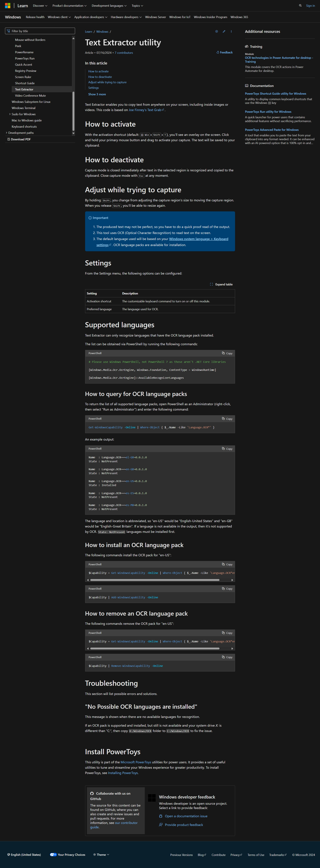The height and width of the screenshot is (868, 320).
Task: Copy the example output code block
Action: 227,449
